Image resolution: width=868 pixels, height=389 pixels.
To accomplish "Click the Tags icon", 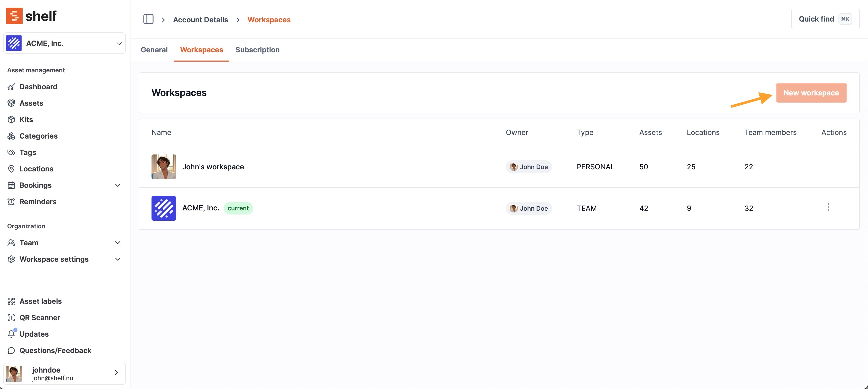I will 11,153.
